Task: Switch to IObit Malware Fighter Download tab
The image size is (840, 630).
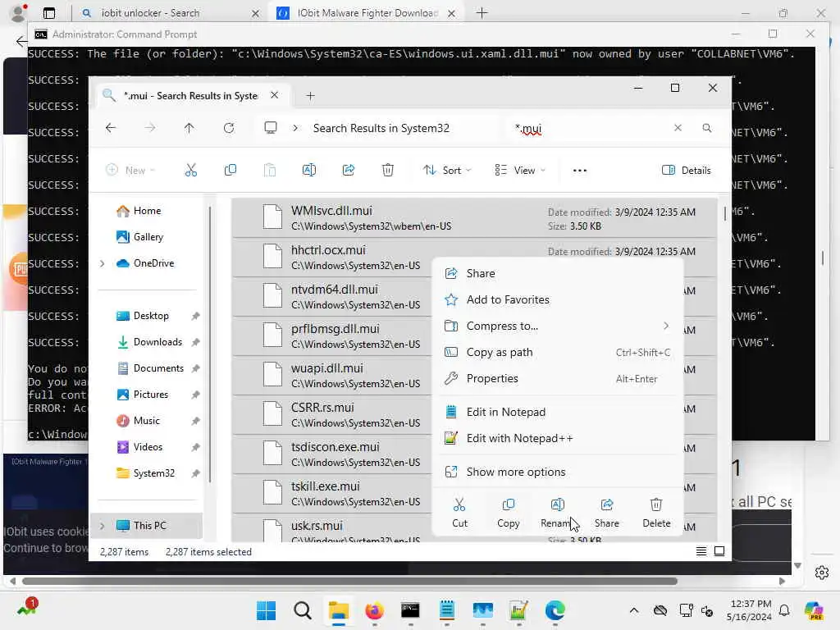Action: 367,13
